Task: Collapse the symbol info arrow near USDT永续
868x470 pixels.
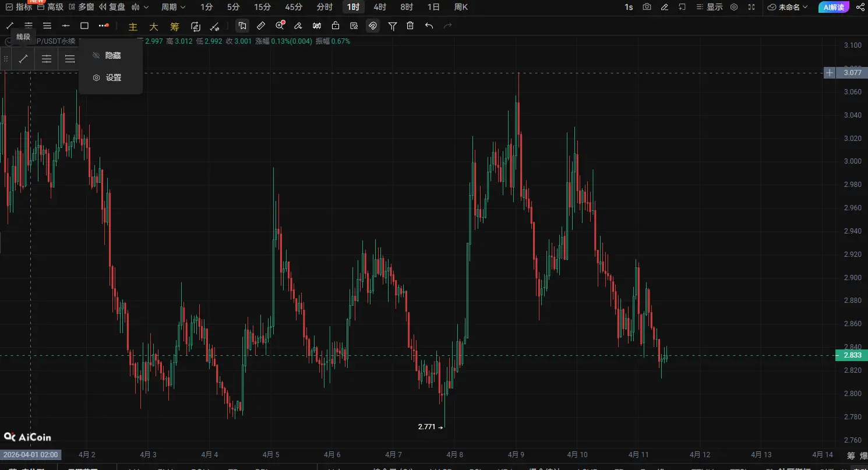Action: 9,41
